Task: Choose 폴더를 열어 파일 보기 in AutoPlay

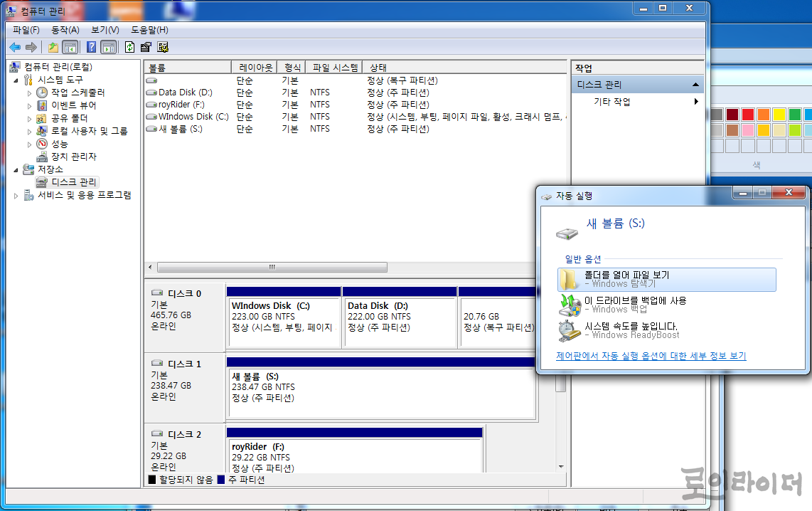Action: (x=667, y=279)
